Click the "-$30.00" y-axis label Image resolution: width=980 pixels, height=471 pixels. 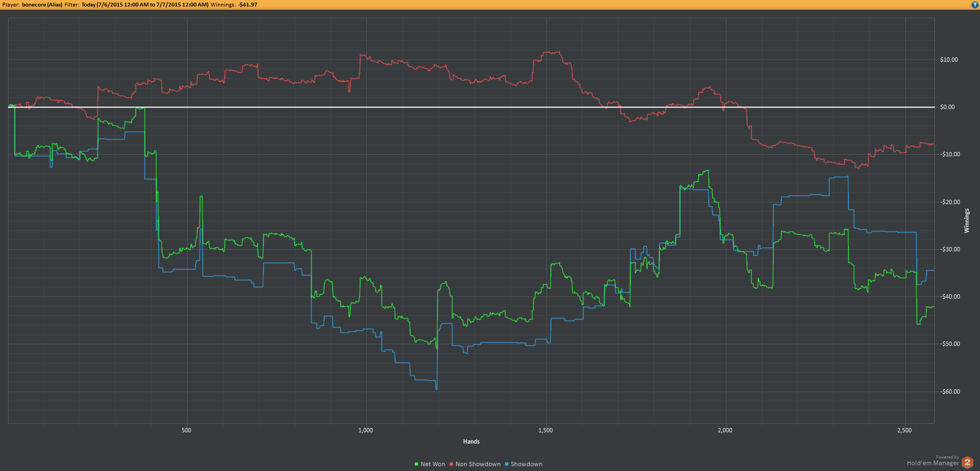pyautogui.click(x=950, y=249)
